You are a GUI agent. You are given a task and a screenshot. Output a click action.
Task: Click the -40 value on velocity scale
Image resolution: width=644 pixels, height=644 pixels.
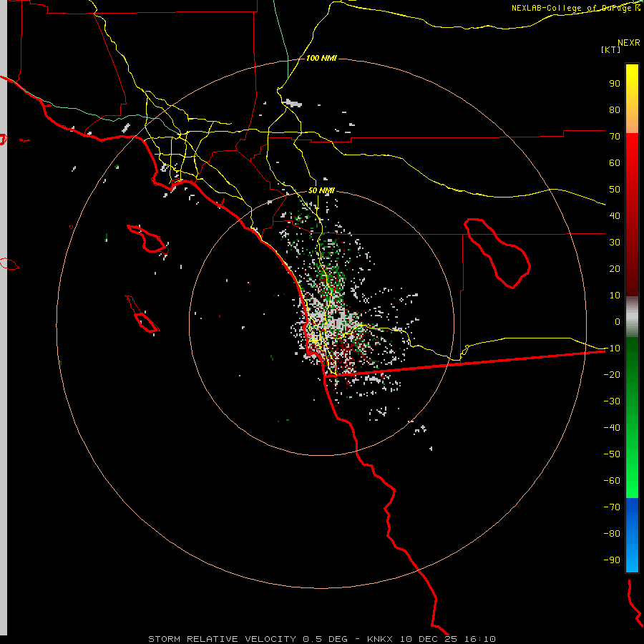click(x=612, y=428)
